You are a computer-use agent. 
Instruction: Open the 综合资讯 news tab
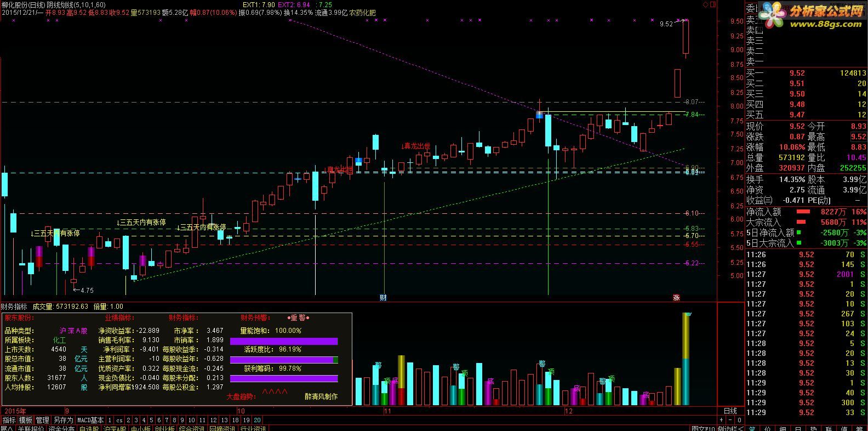point(192,428)
